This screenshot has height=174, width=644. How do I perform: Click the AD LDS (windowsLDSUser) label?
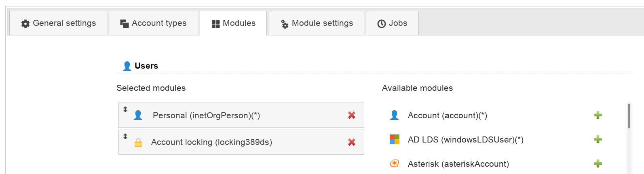[x=465, y=140]
